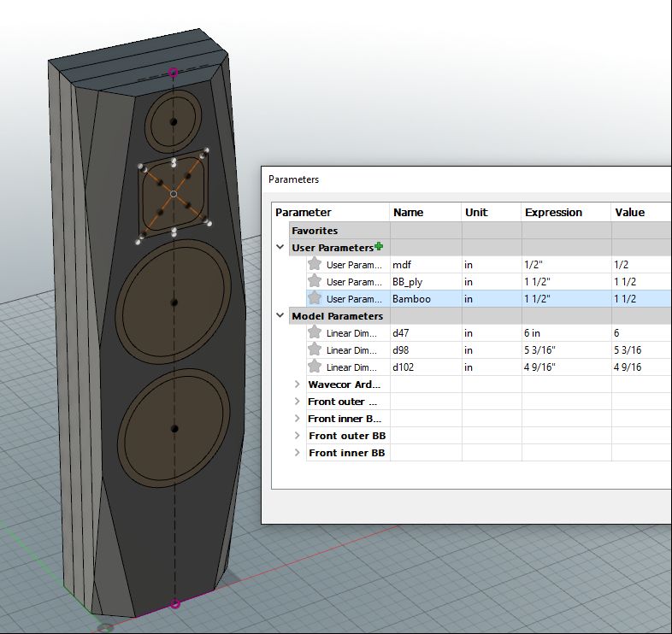Select the mdf name cell
The width and height of the screenshot is (672, 634).
click(426, 265)
